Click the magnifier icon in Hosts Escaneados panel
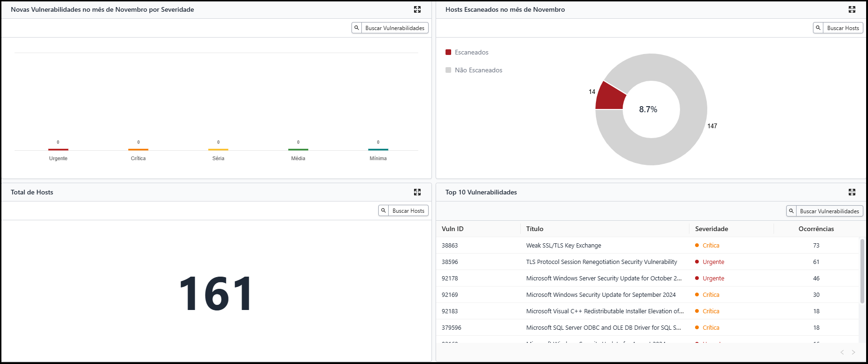The width and height of the screenshot is (868, 364). 818,28
